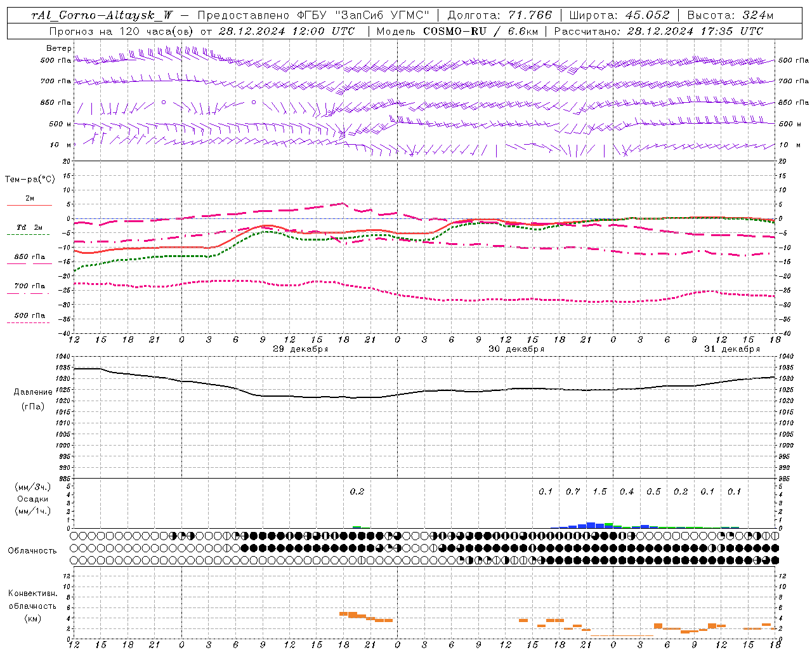Click the 500 гПа temperature legend entry
The width and height of the screenshot is (812, 650).
[x=30, y=315]
